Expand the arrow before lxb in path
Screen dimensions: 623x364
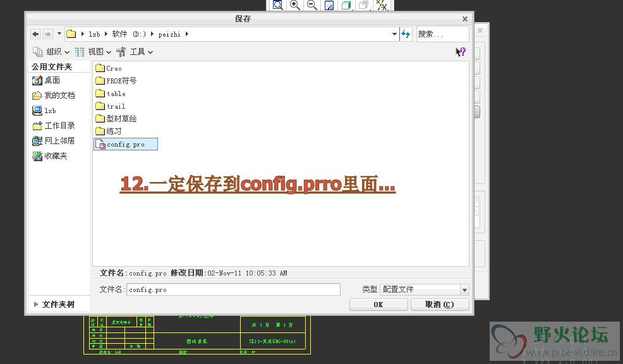click(x=83, y=34)
